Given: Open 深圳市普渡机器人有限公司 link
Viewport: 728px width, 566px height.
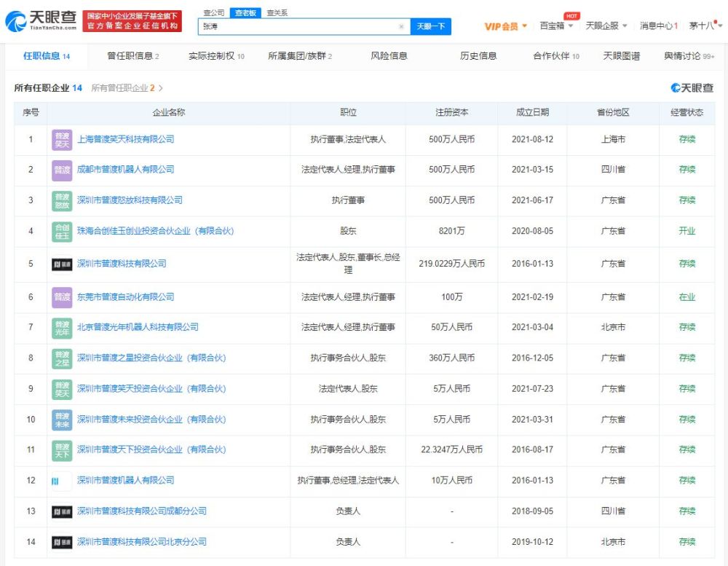Looking at the screenshot, I should tap(125, 481).
